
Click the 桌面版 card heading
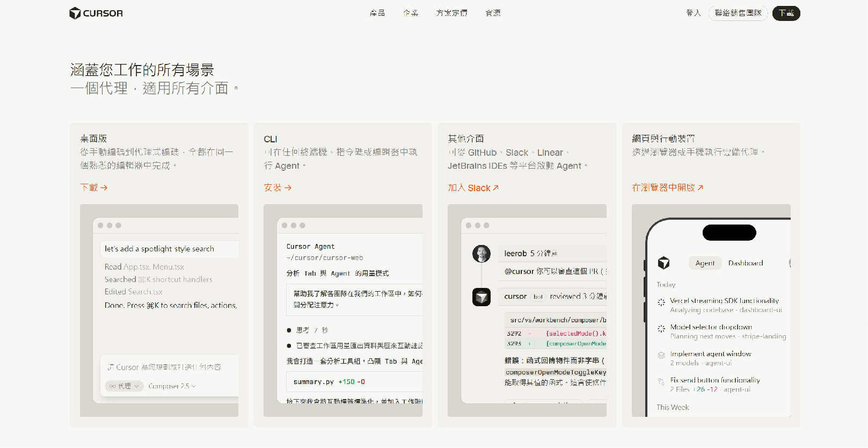coord(93,139)
